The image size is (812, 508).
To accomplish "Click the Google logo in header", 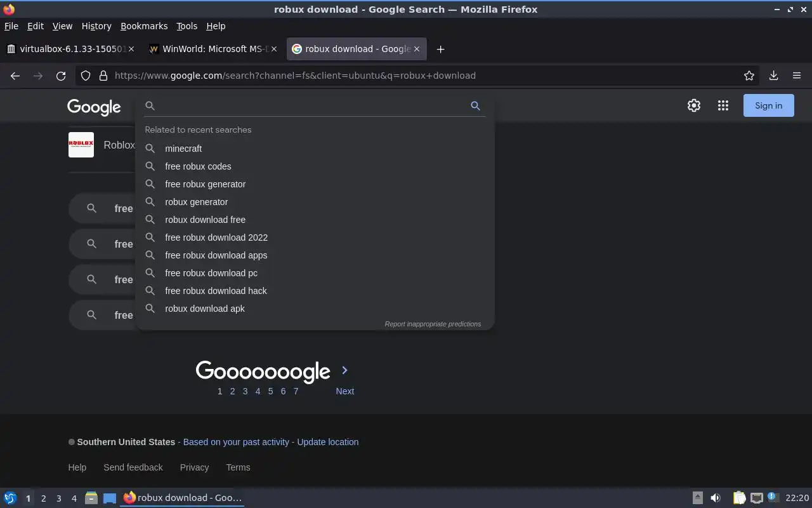I will click(x=94, y=107).
